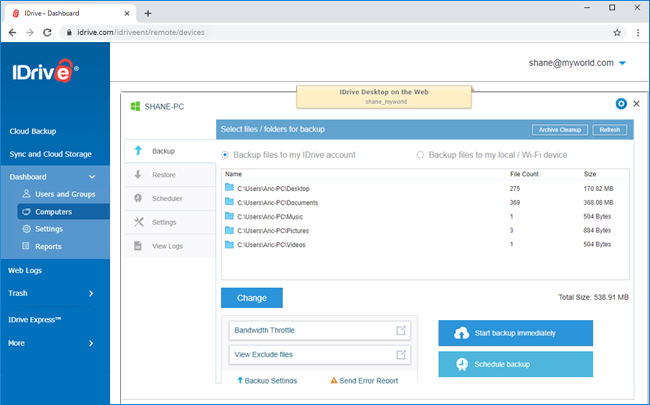Viewport: 650px width, 405px height.
Task: Click the Reports icon in sidebar
Action: [x=26, y=246]
